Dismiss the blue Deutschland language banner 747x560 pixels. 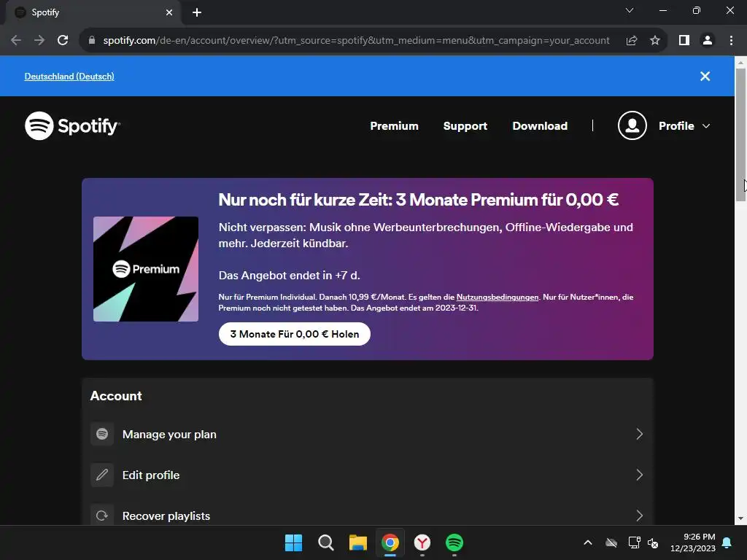coord(705,76)
